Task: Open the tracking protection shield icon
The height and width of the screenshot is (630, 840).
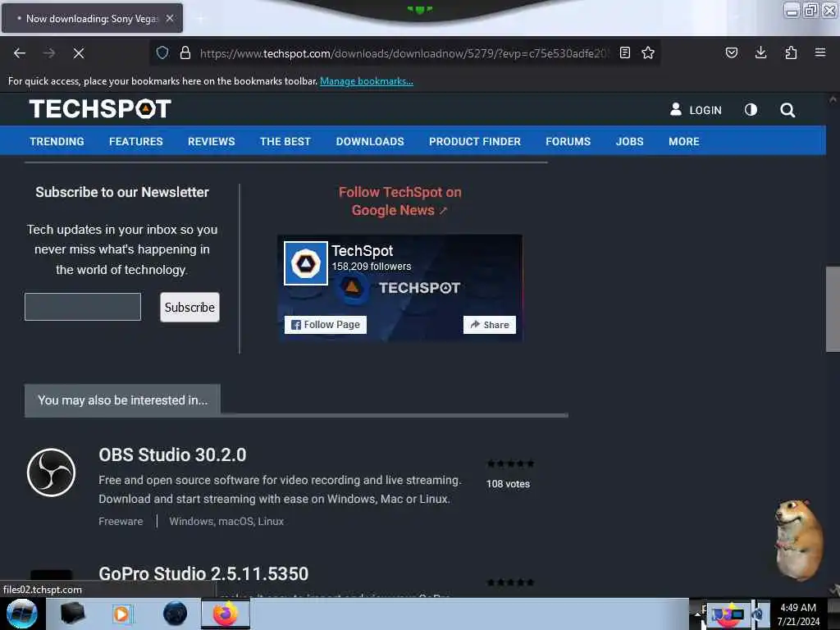Action: pyautogui.click(x=162, y=52)
